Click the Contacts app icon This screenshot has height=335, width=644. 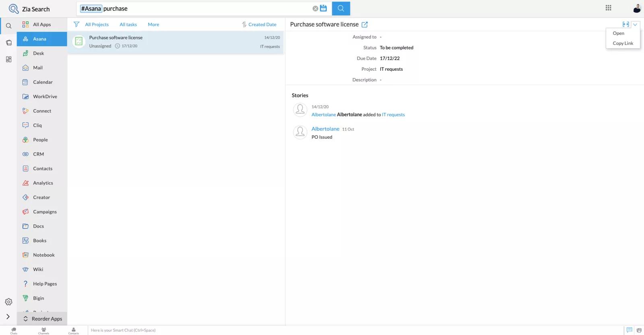[25, 169]
